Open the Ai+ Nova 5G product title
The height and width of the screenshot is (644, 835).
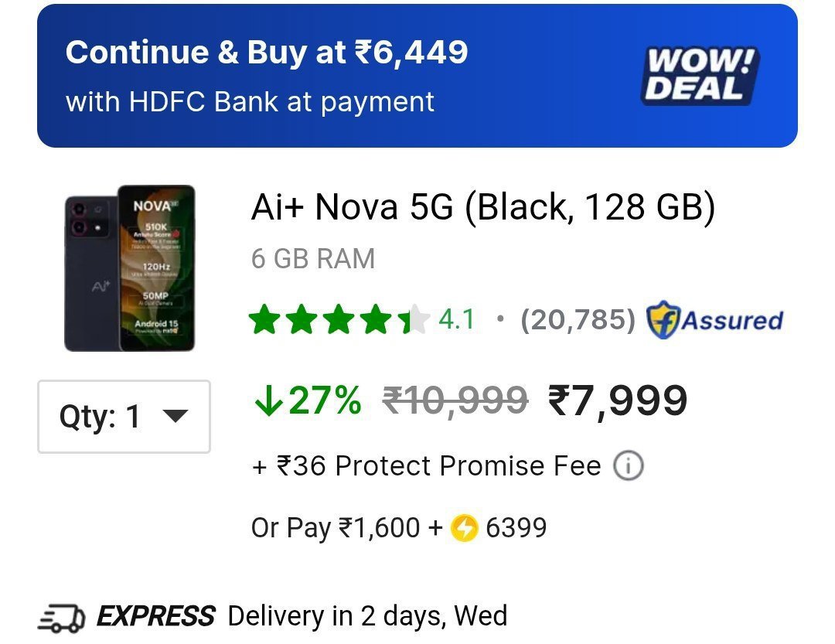point(483,208)
